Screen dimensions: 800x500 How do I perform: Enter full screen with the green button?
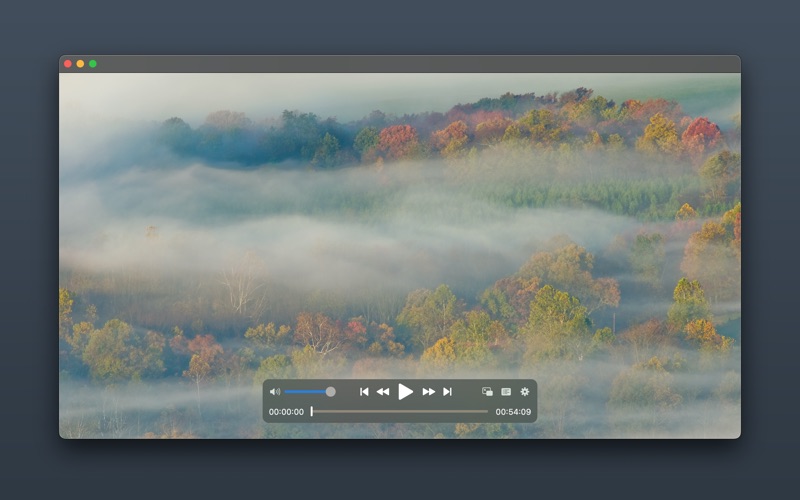tap(93, 64)
